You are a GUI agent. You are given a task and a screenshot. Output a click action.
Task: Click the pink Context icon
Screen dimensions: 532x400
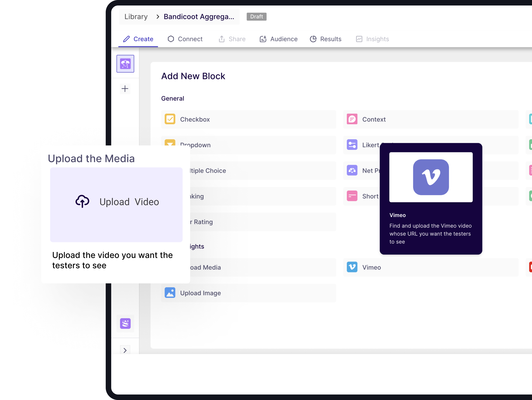[x=352, y=119]
